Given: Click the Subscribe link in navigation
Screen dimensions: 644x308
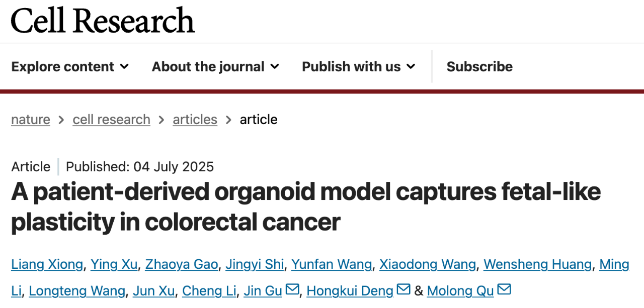Looking at the screenshot, I should click(x=479, y=66).
